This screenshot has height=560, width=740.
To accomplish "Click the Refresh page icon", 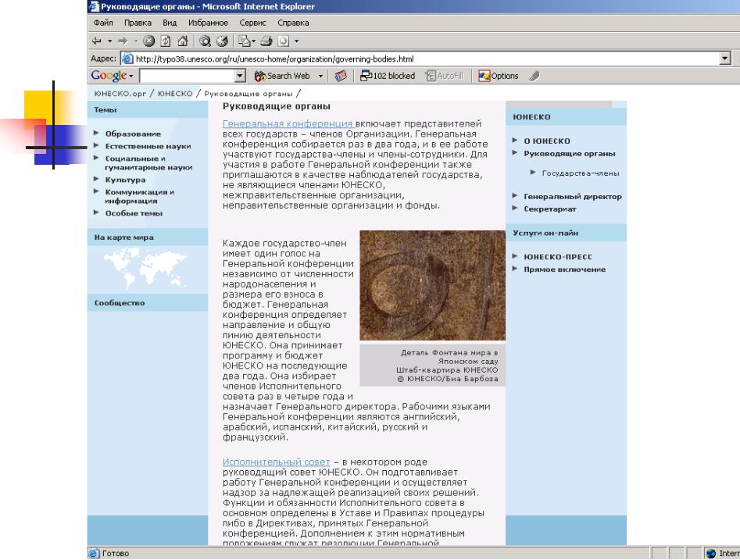I will pos(166,41).
